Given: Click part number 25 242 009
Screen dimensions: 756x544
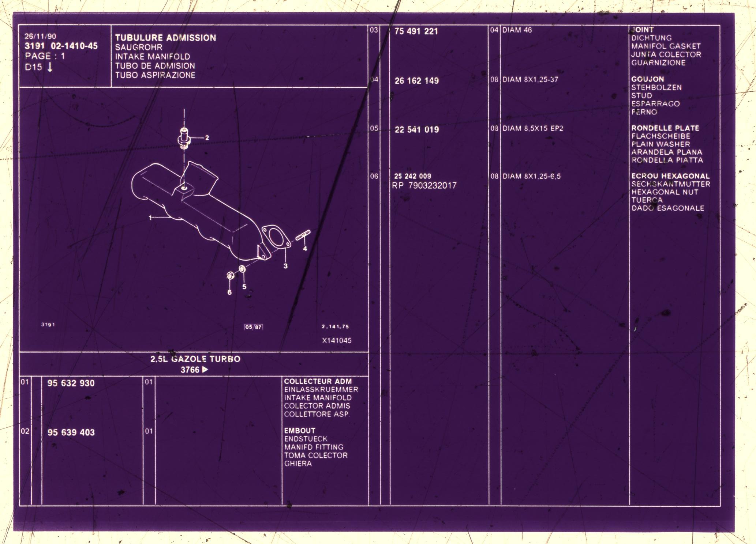Looking at the screenshot, I should 412,176.
